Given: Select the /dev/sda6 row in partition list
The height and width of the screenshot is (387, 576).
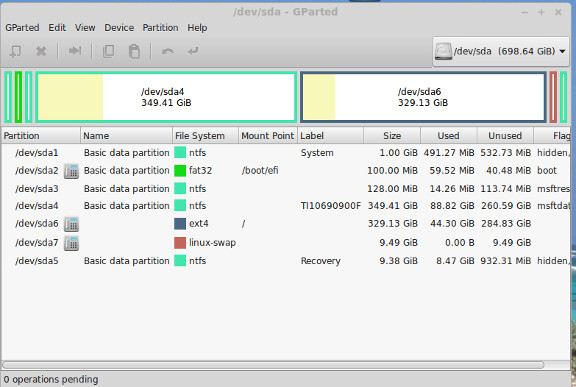Looking at the screenshot, I should coord(286,224).
